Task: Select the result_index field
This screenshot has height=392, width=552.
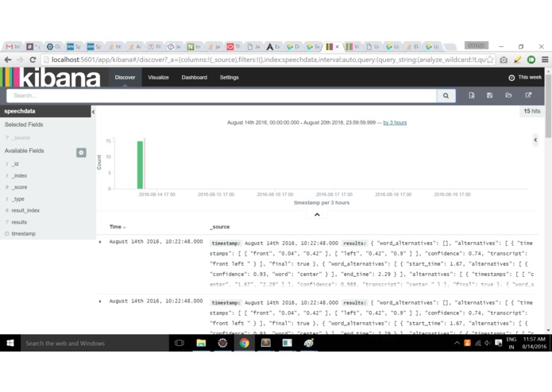Action: click(25, 210)
